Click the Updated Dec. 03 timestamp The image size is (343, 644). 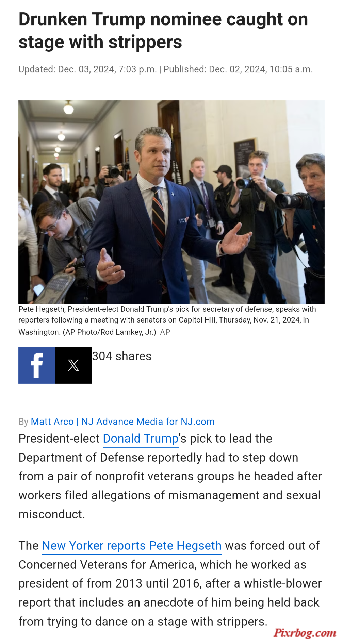pyautogui.click(x=87, y=69)
